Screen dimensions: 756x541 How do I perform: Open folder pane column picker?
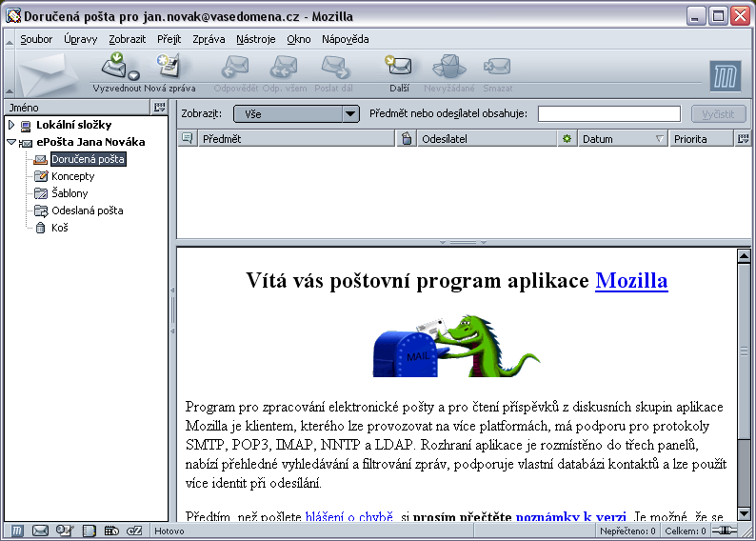click(x=160, y=107)
